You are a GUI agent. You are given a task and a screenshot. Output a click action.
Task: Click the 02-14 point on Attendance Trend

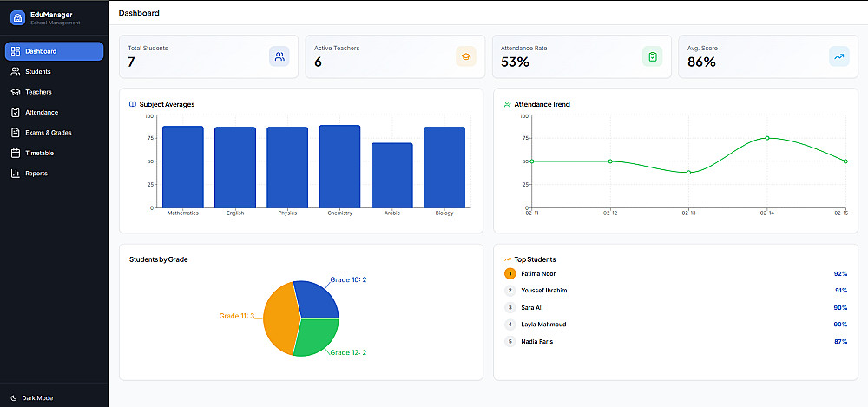tap(767, 138)
